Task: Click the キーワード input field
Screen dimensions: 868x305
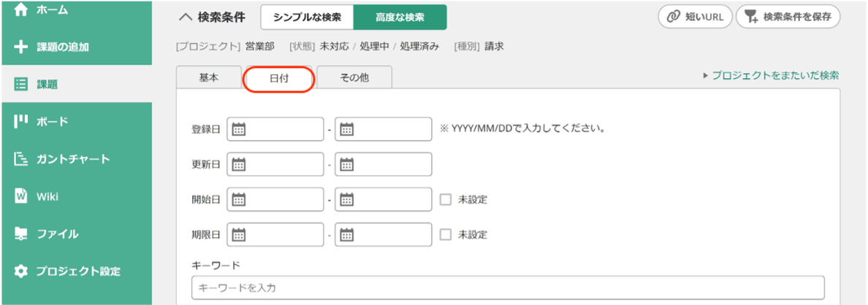Action: point(508,287)
